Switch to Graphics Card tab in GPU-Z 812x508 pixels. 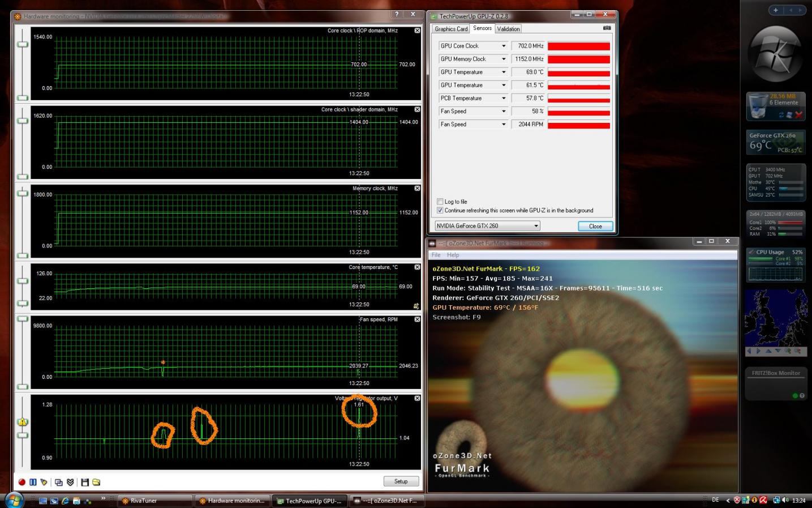451,29
